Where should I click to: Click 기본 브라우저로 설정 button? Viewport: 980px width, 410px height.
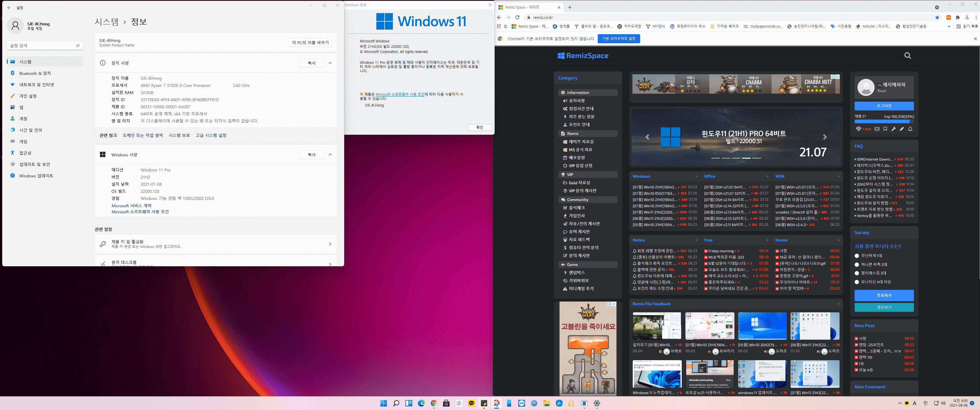[618, 38]
